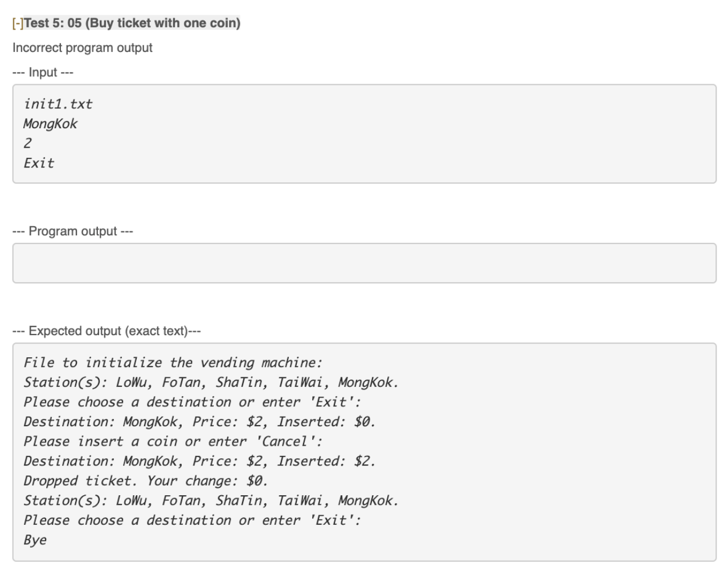Click inside the empty program output box

click(364, 263)
